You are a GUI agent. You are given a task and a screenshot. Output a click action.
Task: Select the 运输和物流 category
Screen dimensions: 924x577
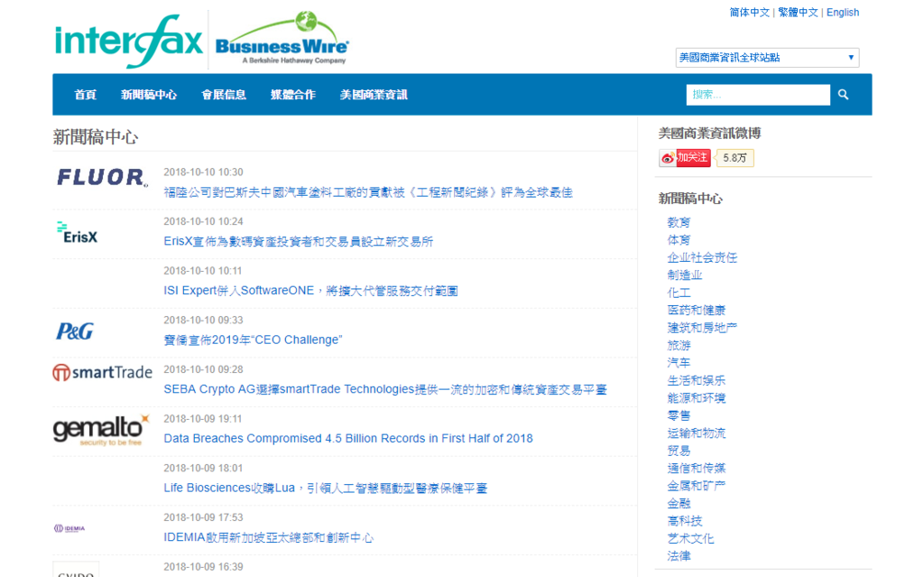pos(696,433)
